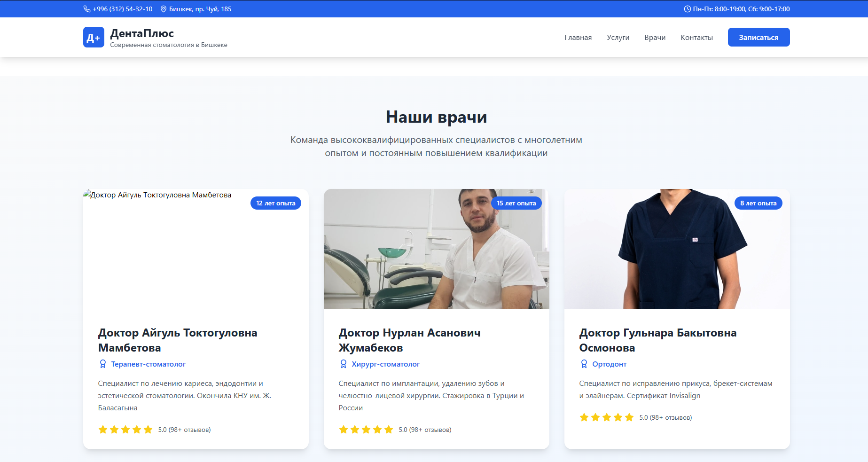Open the Услуги menu item
The width and height of the screenshot is (868, 462).
coord(618,38)
